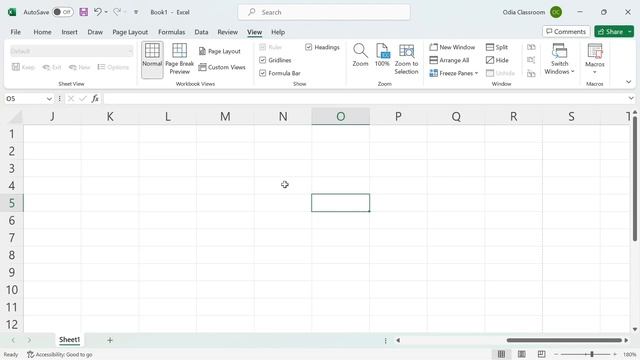The image size is (640, 360).
Task: Select Normal view in status bar
Action: [x=501, y=354]
